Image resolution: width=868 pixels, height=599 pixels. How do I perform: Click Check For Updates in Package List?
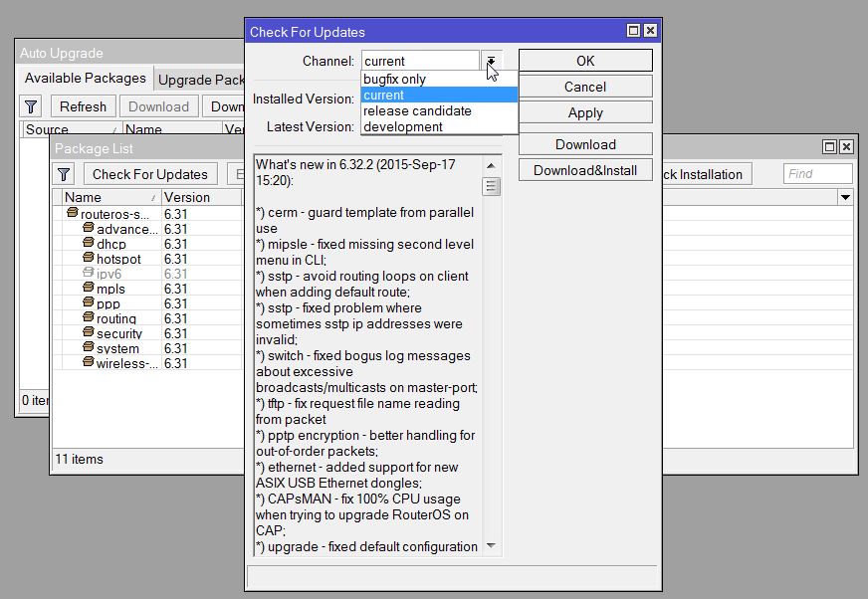pos(150,174)
